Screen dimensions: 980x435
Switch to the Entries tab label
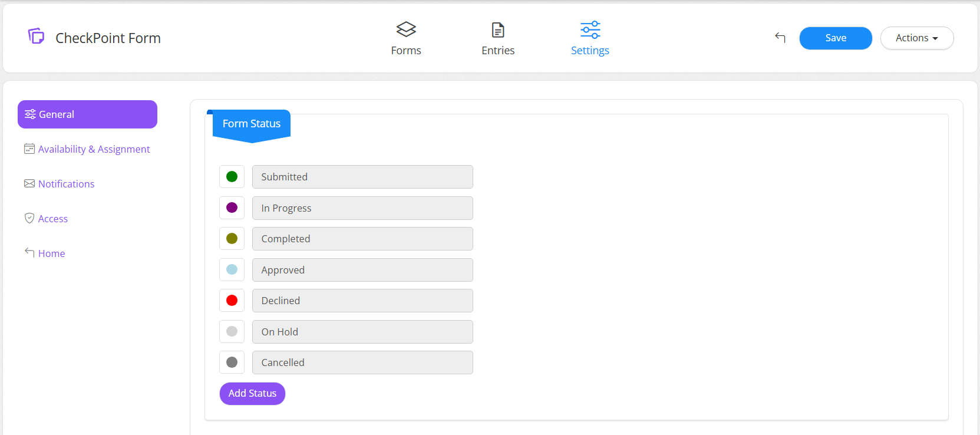[x=498, y=51]
